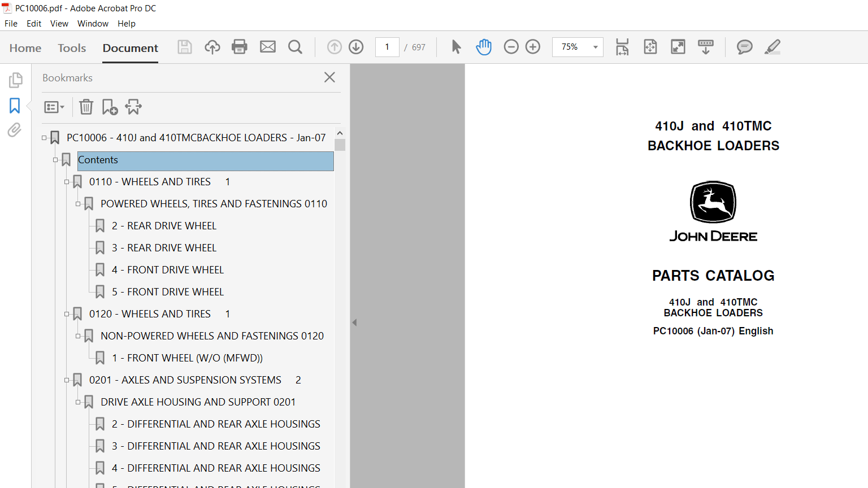Zoom out with the minus icon
Screen dimensions: 868x488
(x=511, y=47)
